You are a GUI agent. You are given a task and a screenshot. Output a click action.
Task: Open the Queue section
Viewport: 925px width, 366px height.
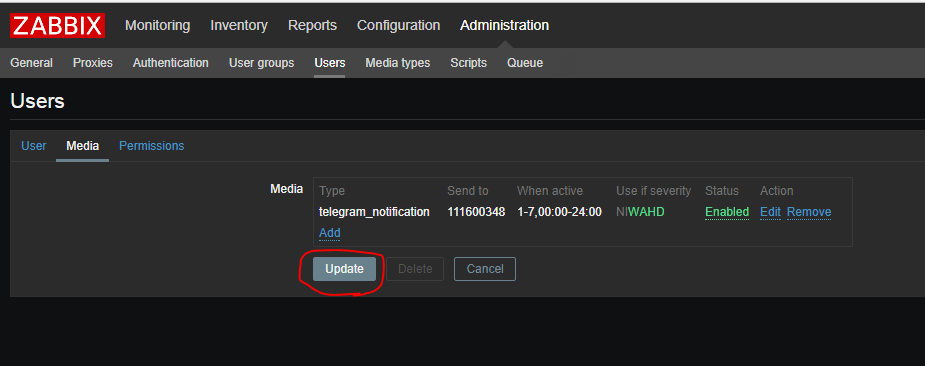pos(525,63)
